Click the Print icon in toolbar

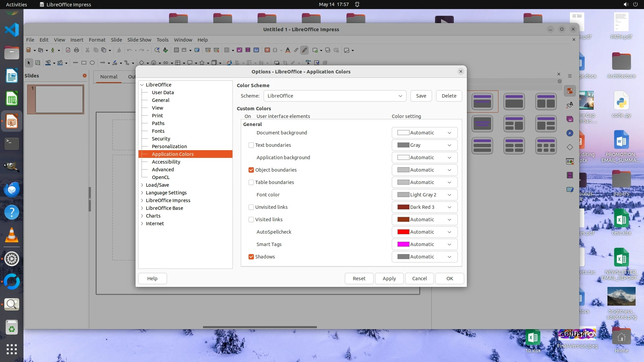click(76, 50)
